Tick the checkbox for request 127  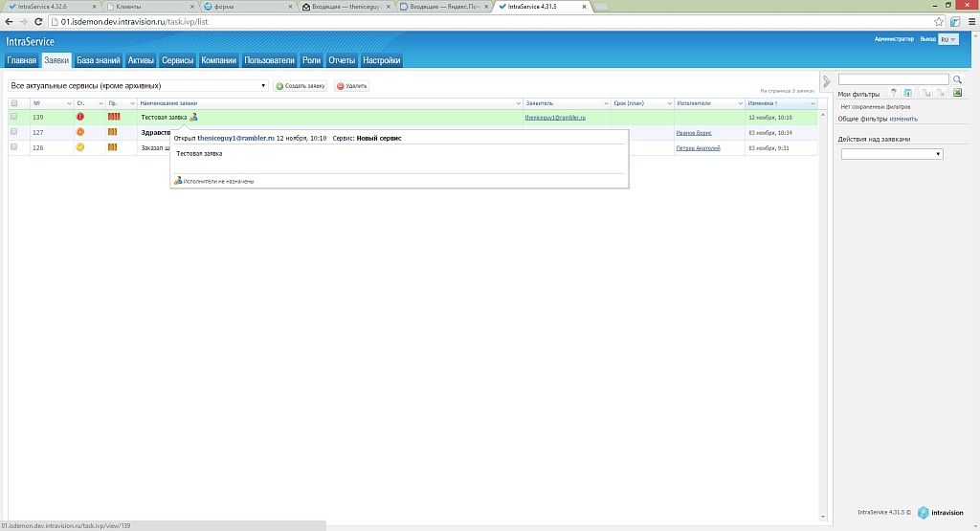[x=14, y=132]
